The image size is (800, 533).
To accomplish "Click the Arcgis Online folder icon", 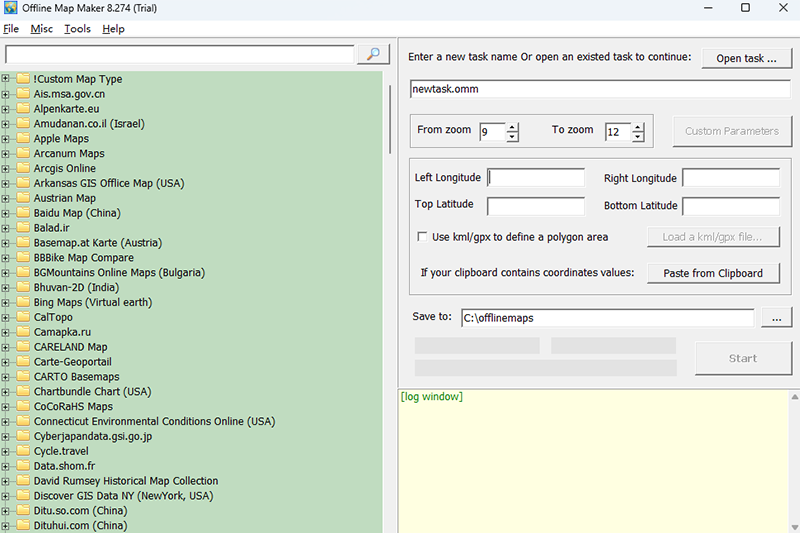I will (x=23, y=169).
